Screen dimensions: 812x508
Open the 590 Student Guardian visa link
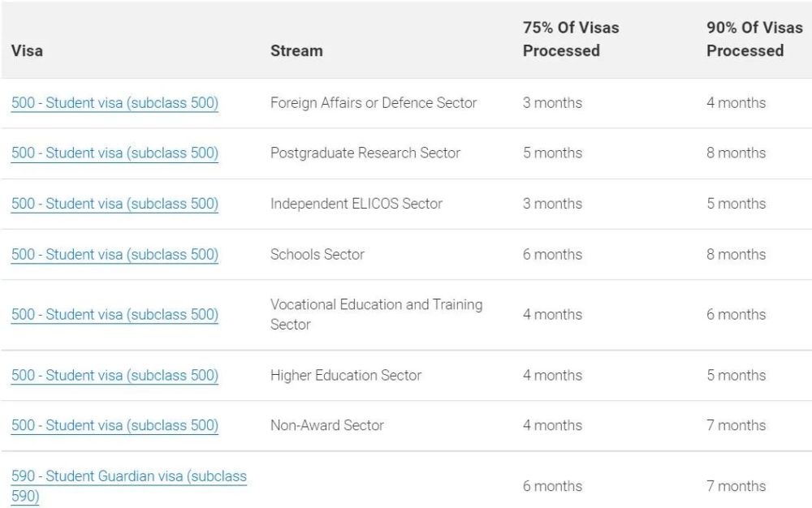tap(129, 486)
